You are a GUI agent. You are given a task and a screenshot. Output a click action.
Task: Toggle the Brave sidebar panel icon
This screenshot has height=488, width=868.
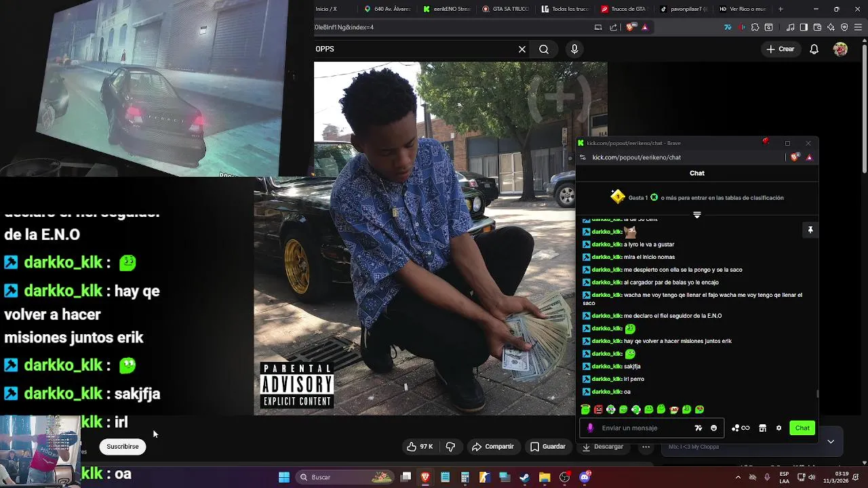(804, 27)
